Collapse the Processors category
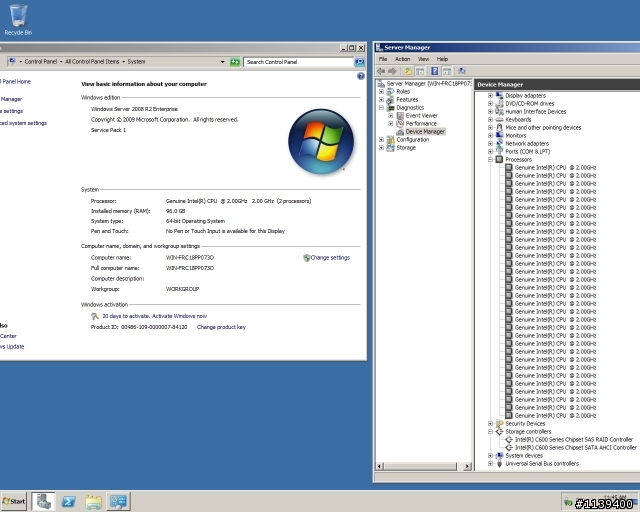 (490, 160)
